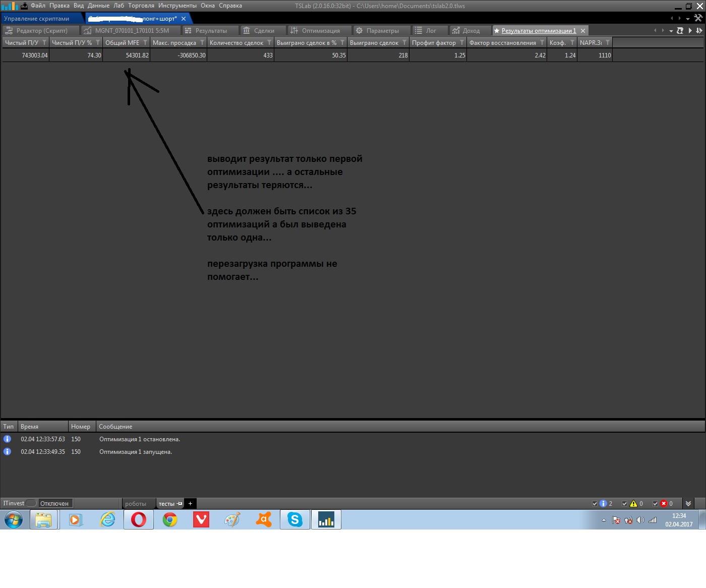Click the Отключен connection status button

(x=54, y=503)
